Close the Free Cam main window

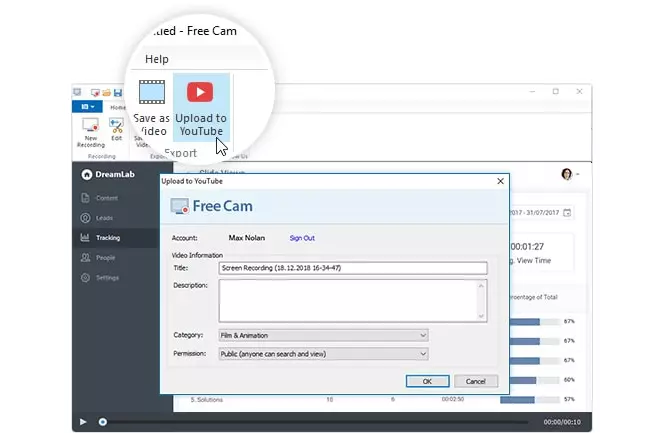pos(579,91)
